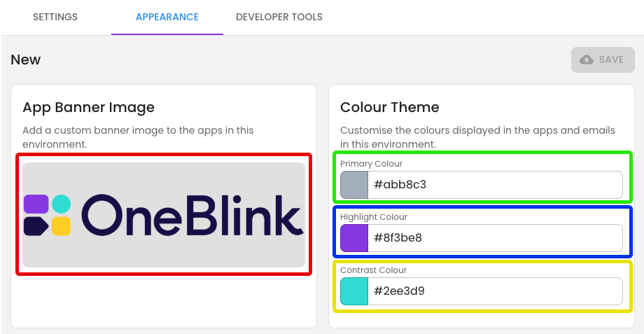Open the Highlight Colour purple swatch

(354, 238)
